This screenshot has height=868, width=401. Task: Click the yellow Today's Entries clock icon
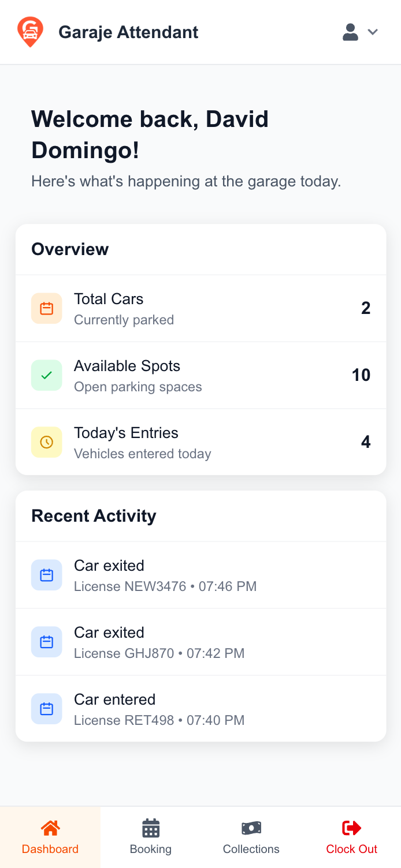[47, 442]
